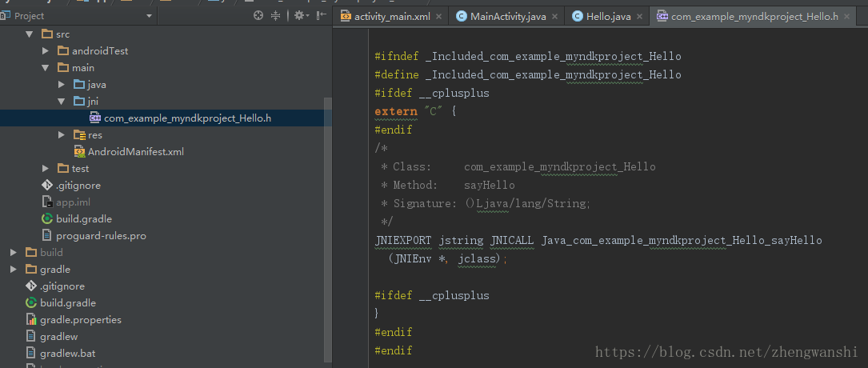Select AndroidManifest.xml in the tree
This screenshot has width=868, height=368.
[x=136, y=152]
